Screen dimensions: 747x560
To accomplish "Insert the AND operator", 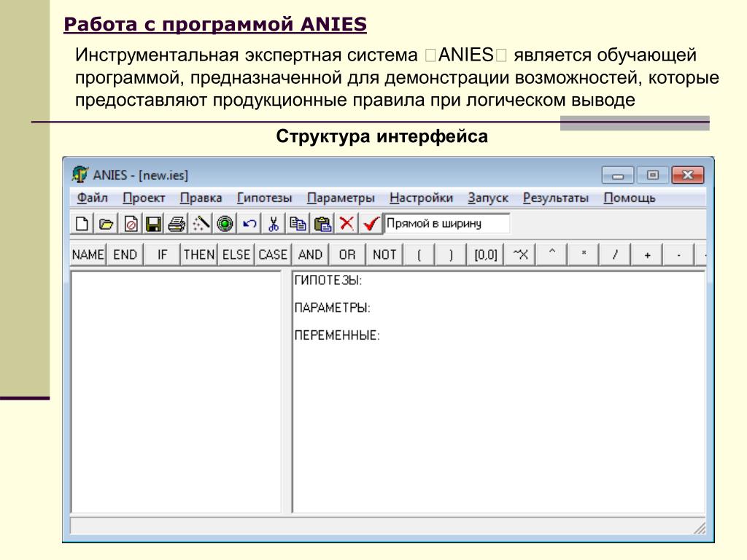I will (x=310, y=254).
